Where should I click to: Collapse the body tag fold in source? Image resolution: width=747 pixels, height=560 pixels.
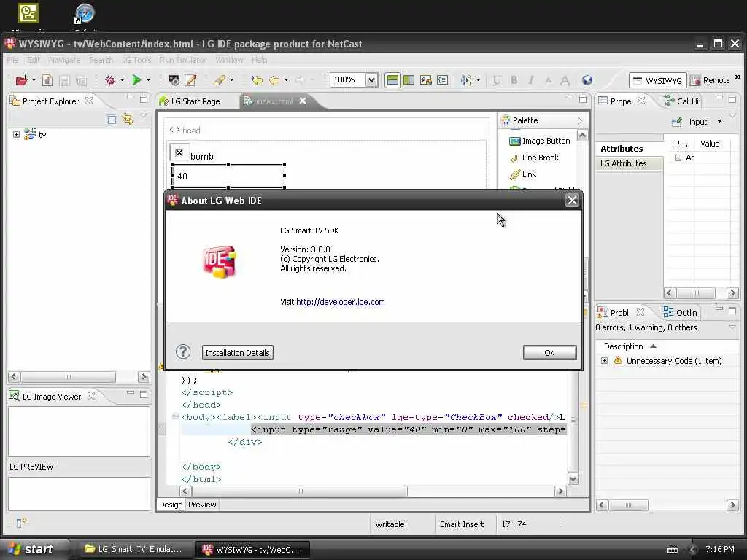(175, 417)
